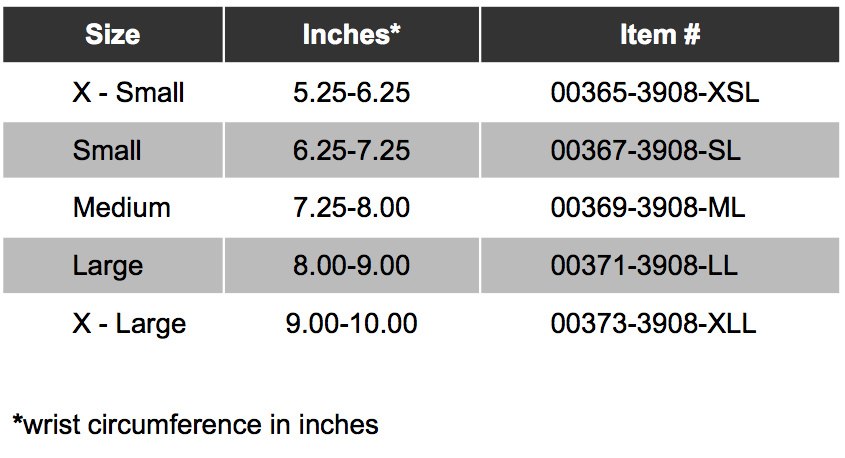Select the Small size cell
Screen dimensions: 845x458
tap(107, 151)
